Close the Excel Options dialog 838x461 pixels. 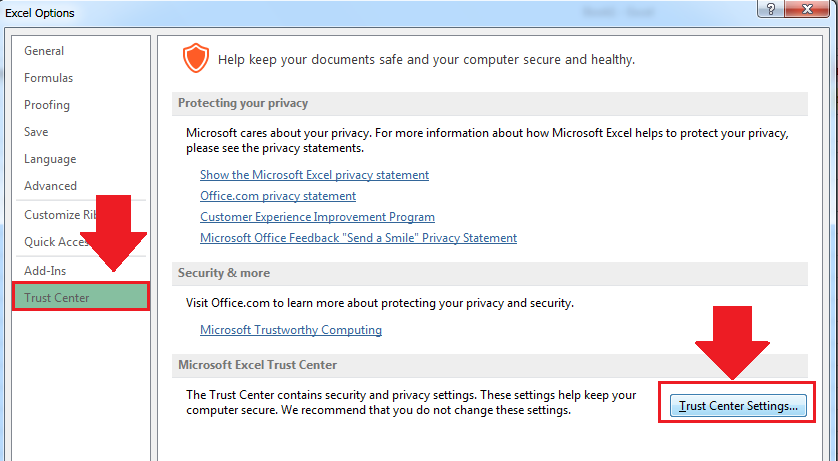point(807,9)
